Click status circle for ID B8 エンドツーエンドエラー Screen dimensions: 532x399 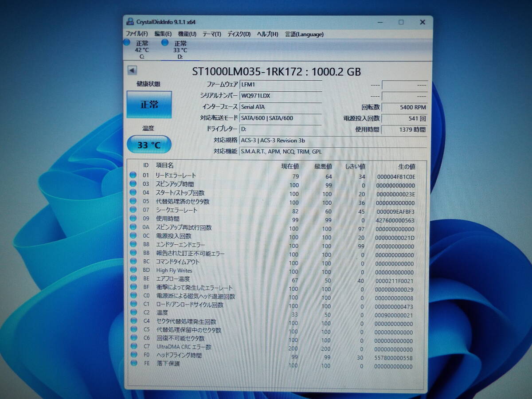click(x=133, y=244)
